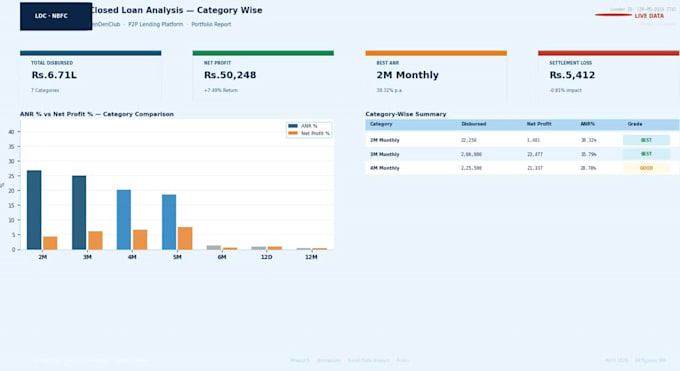Select the '3M Monthly' table row name

[x=385, y=154]
